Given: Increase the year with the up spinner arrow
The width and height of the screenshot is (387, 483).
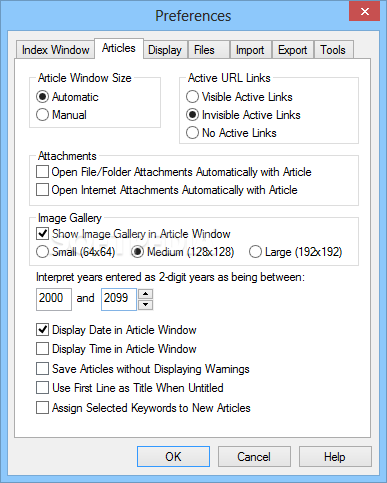Looking at the screenshot, I should (x=145, y=294).
